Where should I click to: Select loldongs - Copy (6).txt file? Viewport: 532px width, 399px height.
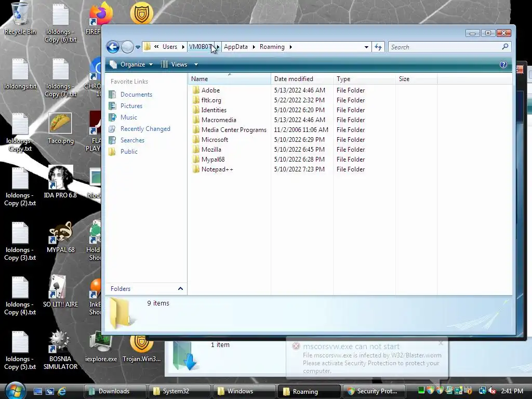click(x=60, y=23)
